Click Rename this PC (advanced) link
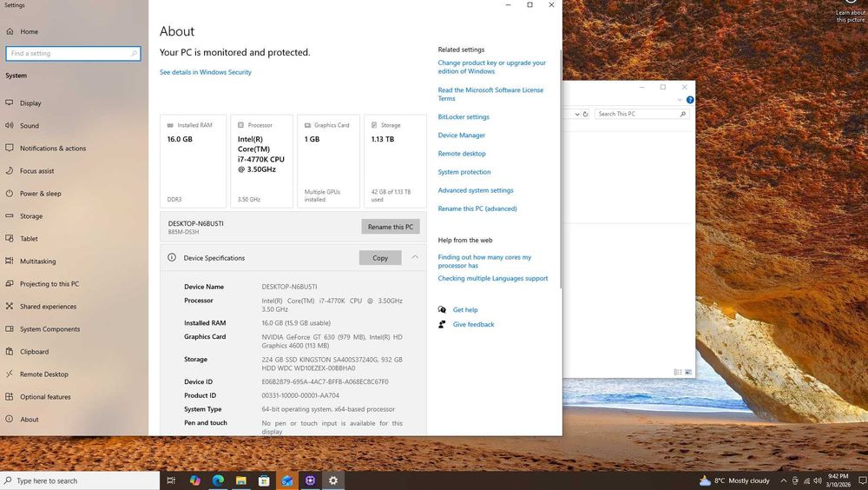This screenshot has height=490, width=868. click(477, 209)
